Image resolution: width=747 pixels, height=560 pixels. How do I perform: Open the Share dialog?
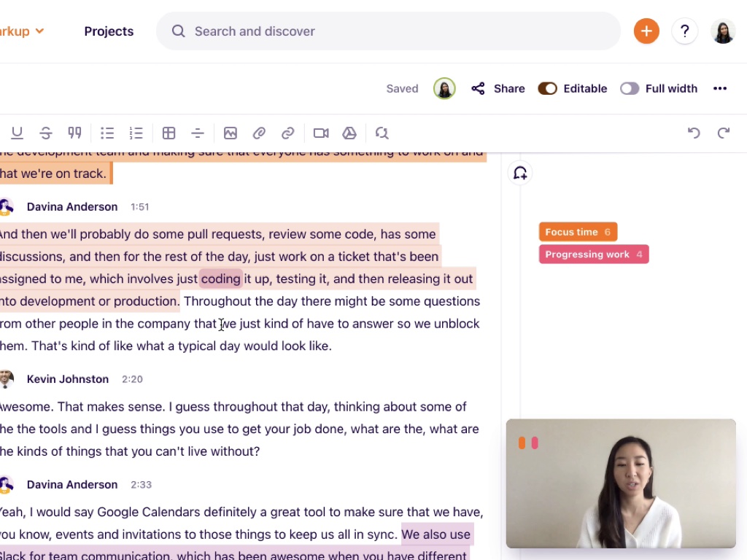498,88
